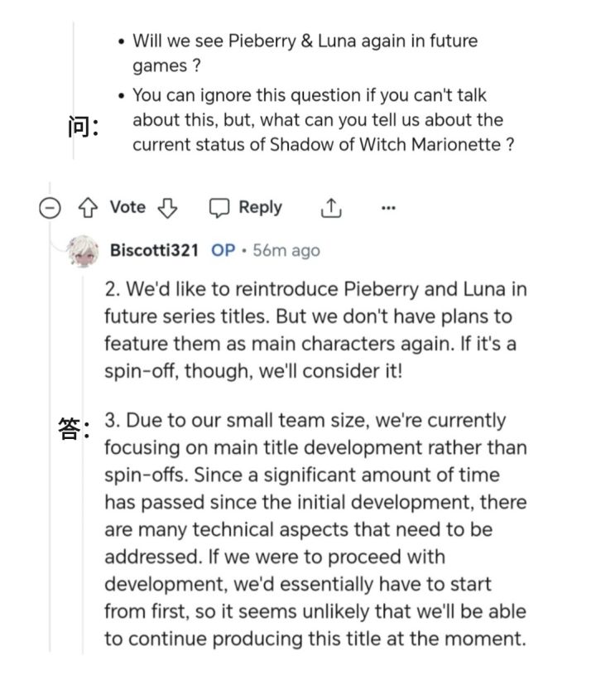Click the answer paragraph about reintroducing Pieberry
The image size is (596, 700).
(x=315, y=330)
